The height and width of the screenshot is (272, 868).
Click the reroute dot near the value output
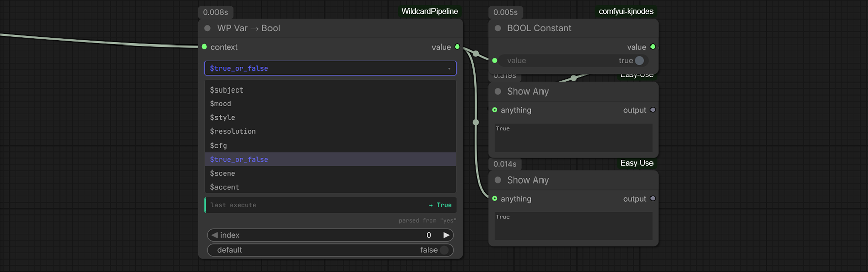pyautogui.click(x=476, y=53)
